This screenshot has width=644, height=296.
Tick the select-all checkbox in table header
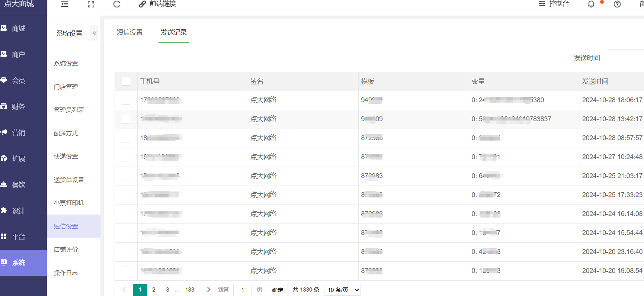click(126, 81)
